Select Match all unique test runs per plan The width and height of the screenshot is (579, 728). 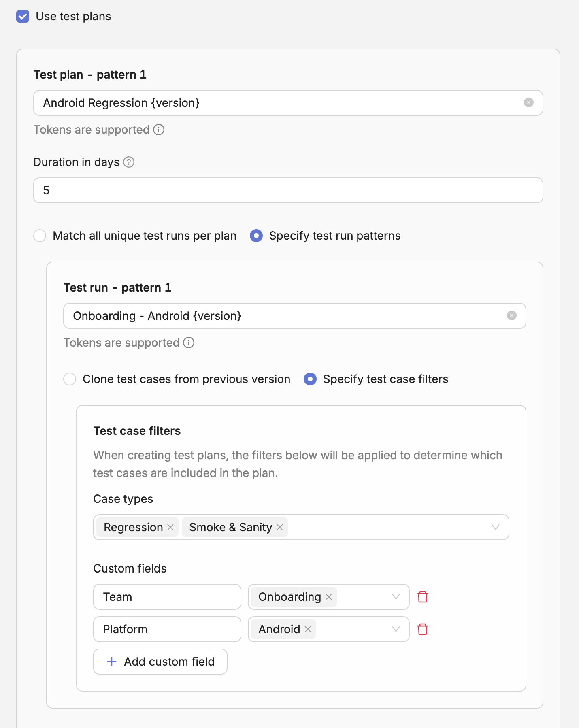(40, 236)
